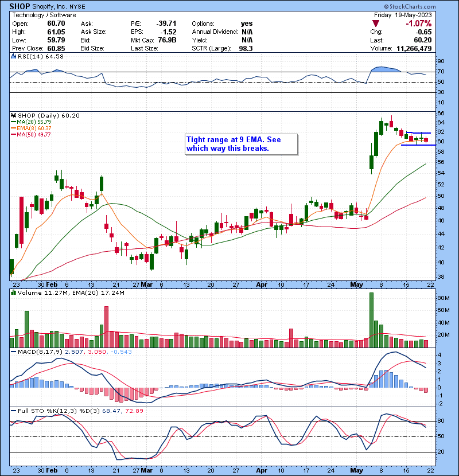459x476 pixels.
Task: Click the date Friday 19-May-2023
Action: (x=403, y=15)
